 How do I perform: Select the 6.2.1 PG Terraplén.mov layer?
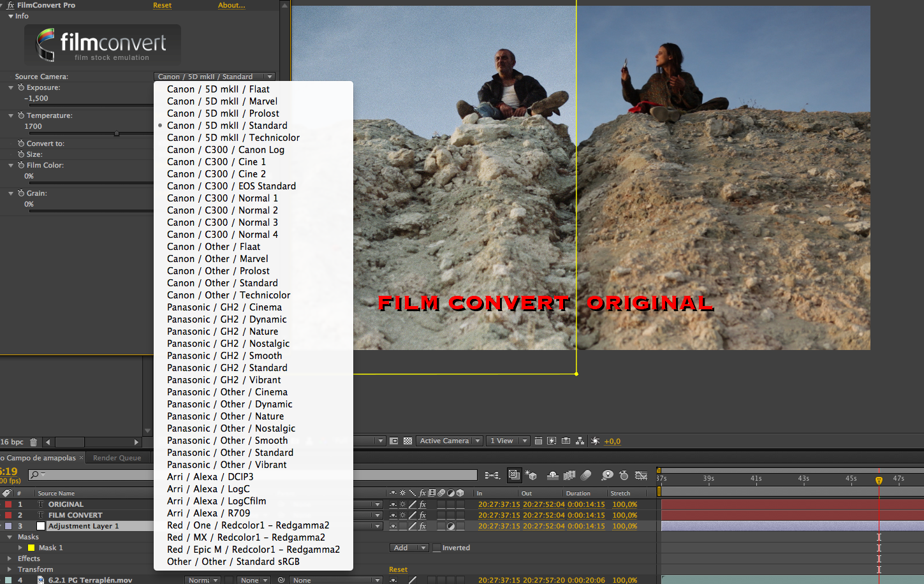tap(90, 580)
